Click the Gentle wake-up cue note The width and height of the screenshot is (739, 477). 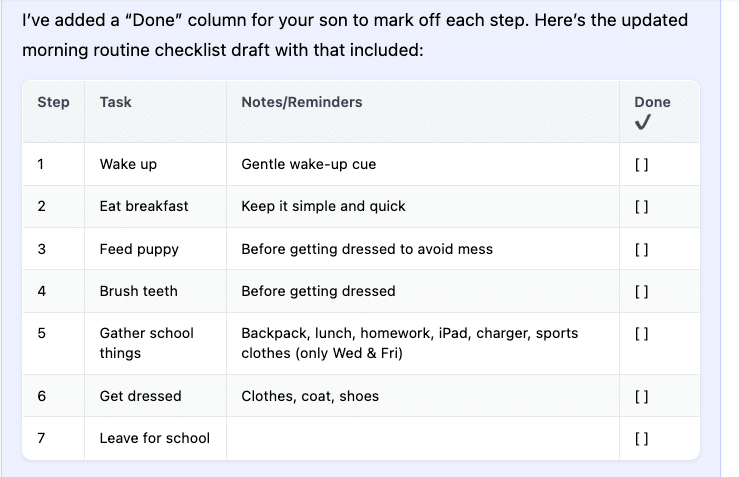coord(308,164)
